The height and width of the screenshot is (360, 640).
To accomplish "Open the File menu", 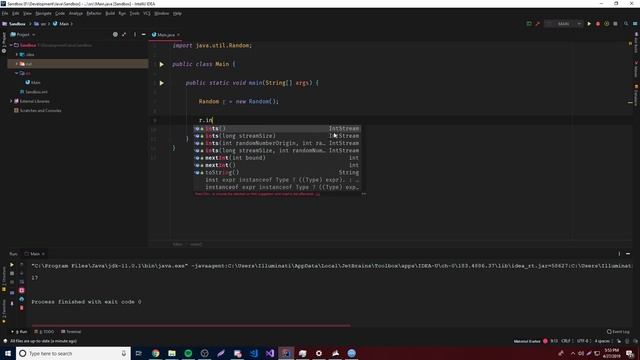I will (x=5, y=13).
